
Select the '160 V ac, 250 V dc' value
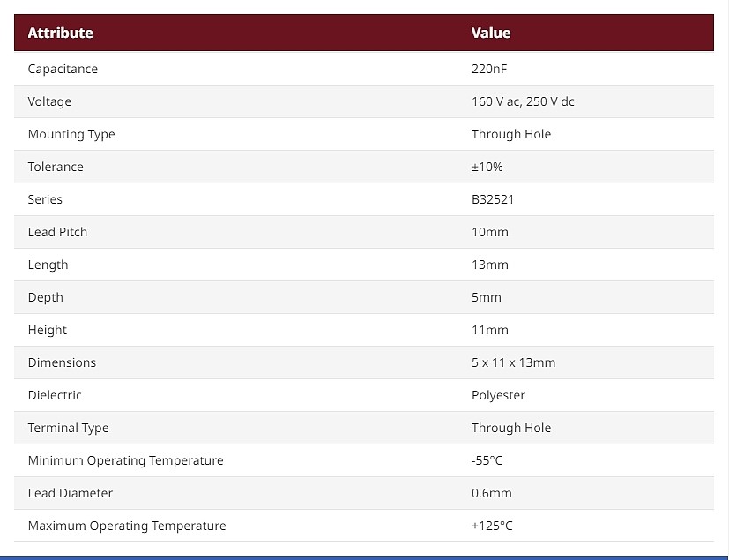(523, 101)
